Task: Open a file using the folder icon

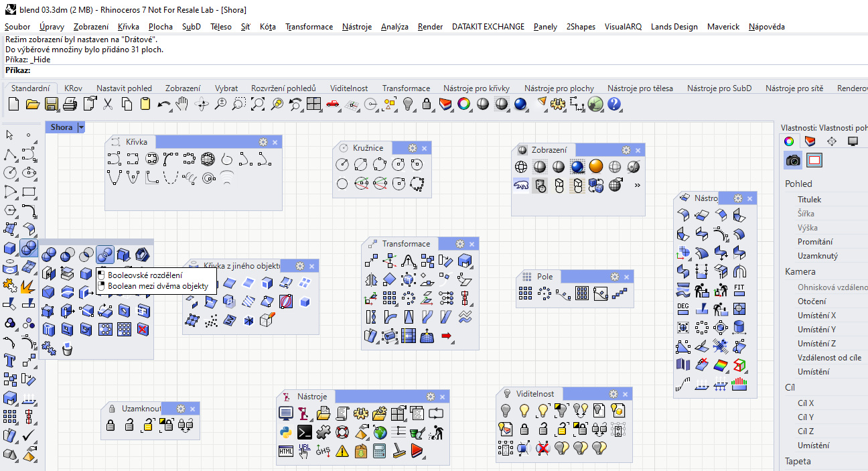Action: point(32,104)
